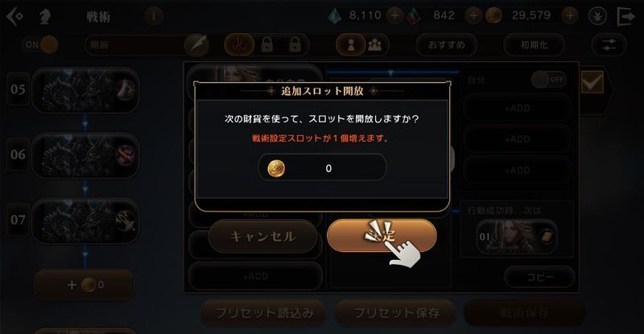Select tactic slot 05 thumbnail
The image size is (644, 334).
85,90
